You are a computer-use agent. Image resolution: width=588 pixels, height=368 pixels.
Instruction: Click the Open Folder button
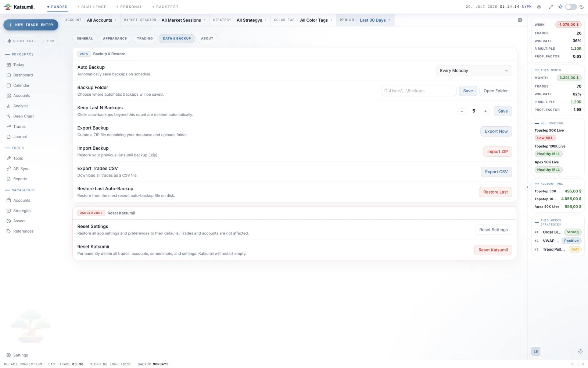point(495,91)
